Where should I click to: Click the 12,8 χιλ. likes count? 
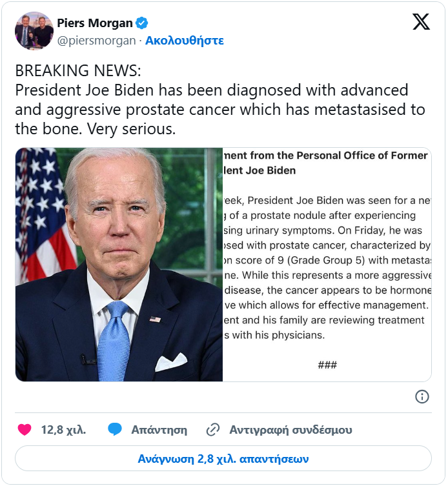click(x=63, y=430)
